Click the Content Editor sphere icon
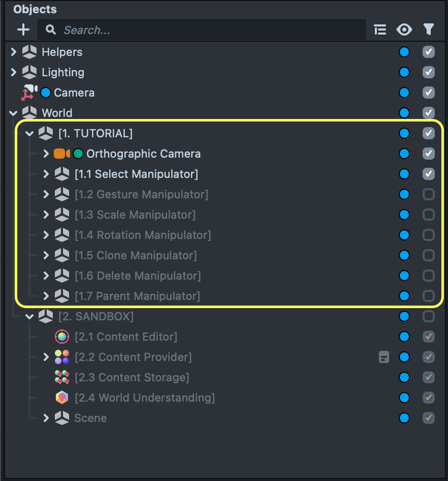448x481 pixels. [62, 337]
